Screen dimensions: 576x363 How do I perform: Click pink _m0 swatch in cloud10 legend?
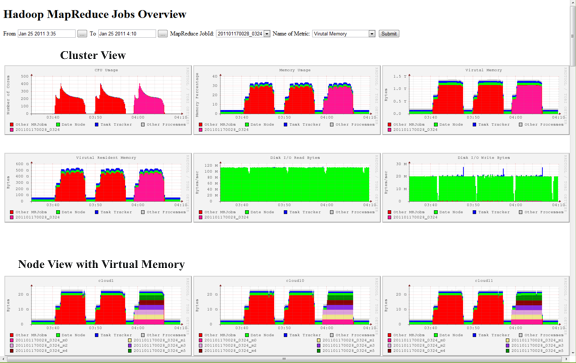click(201, 341)
